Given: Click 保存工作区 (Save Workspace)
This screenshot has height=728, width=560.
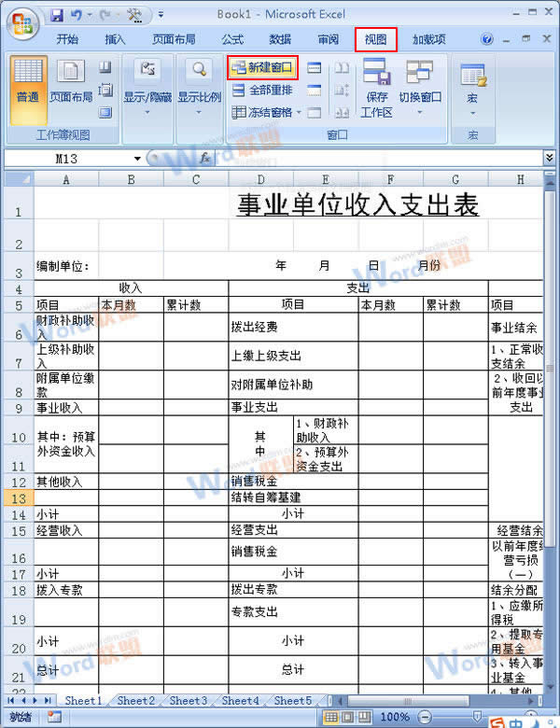Looking at the screenshot, I should click(376, 89).
